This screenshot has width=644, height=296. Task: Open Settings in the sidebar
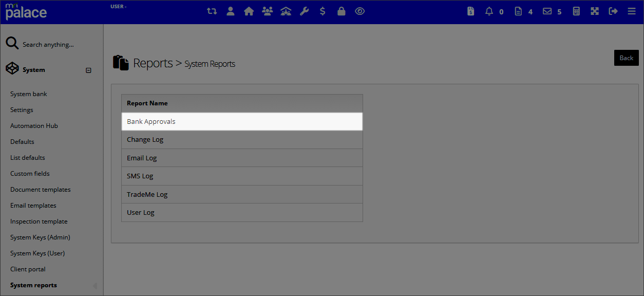(x=22, y=110)
